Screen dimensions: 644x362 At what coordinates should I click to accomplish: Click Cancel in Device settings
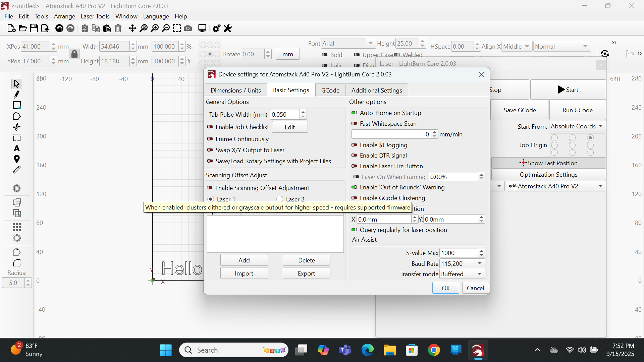coord(475,288)
